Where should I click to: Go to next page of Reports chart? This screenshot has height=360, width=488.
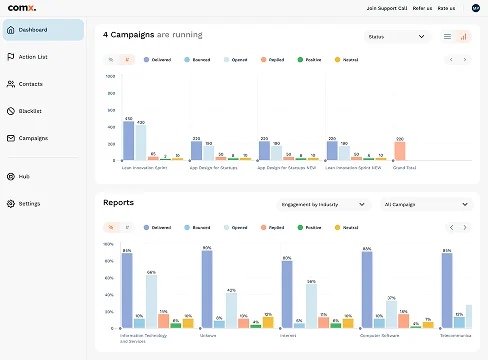point(465,227)
